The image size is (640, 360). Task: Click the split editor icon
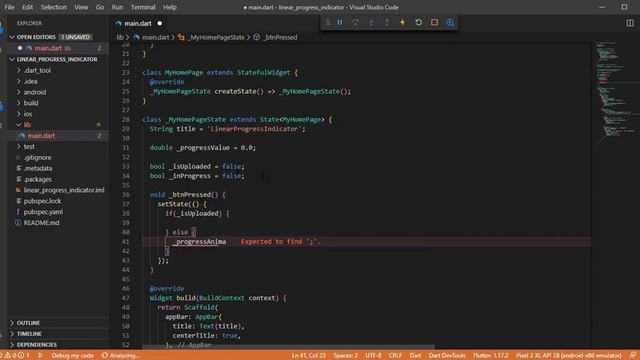(630, 23)
